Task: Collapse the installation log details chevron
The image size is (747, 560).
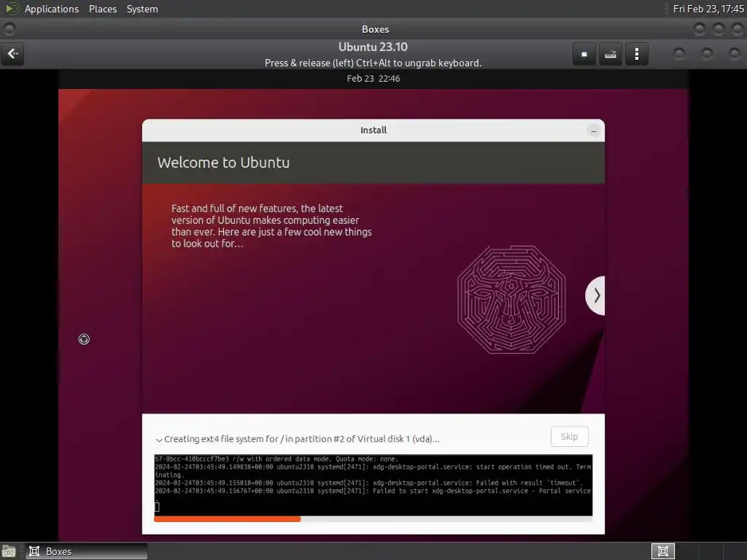Action: (x=159, y=440)
